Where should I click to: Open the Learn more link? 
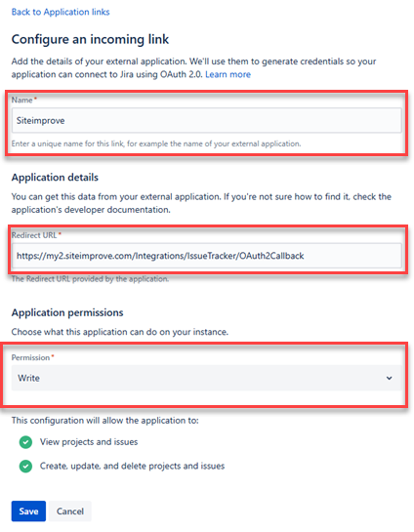coord(228,74)
